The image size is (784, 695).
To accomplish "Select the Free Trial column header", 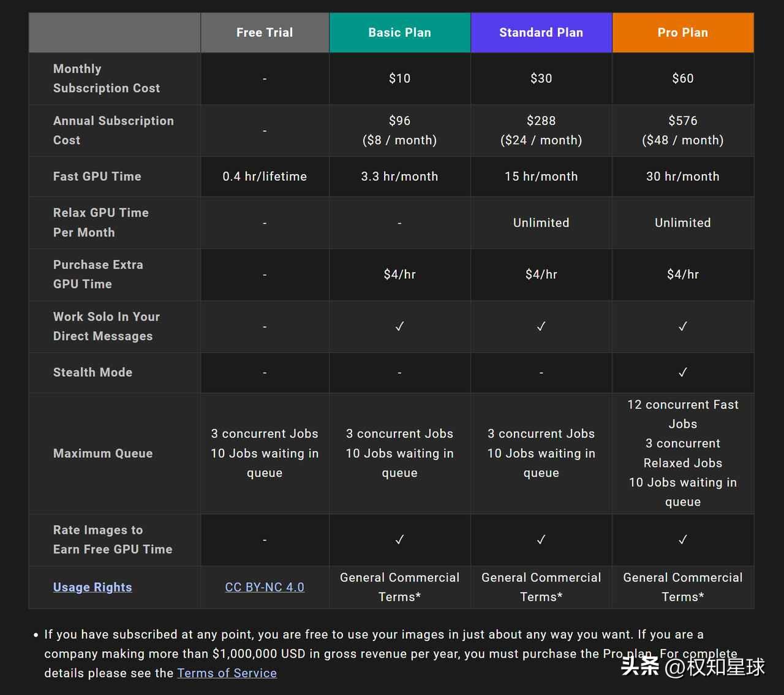I will [265, 32].
